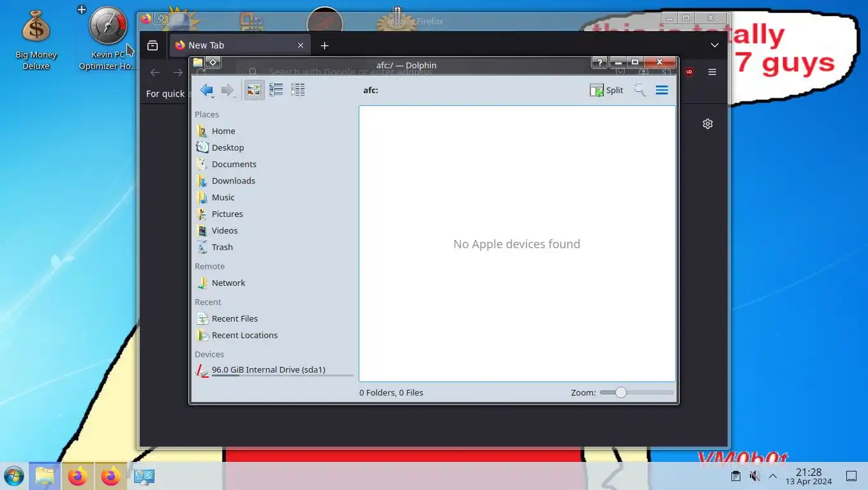The height and width of the screenshot is (490, 868).
Task: Click Firefox's back arrow button
Action: click(155, 72)
